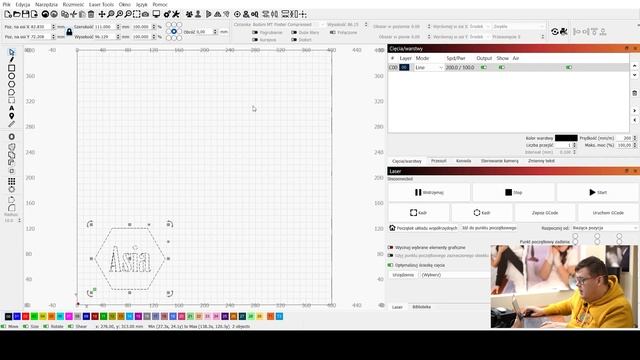
Task: Switch to the Konsola tab
Action: pos(463,161)
